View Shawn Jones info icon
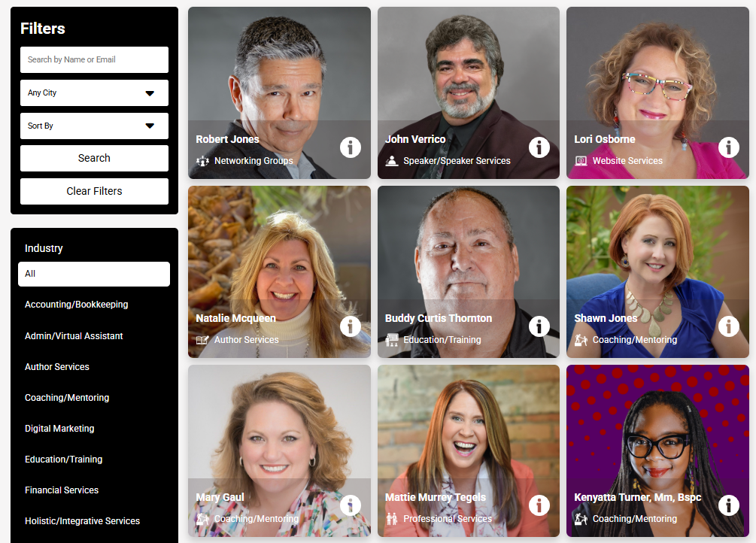This screenshot has width=756, height=543. click(728, 326)
